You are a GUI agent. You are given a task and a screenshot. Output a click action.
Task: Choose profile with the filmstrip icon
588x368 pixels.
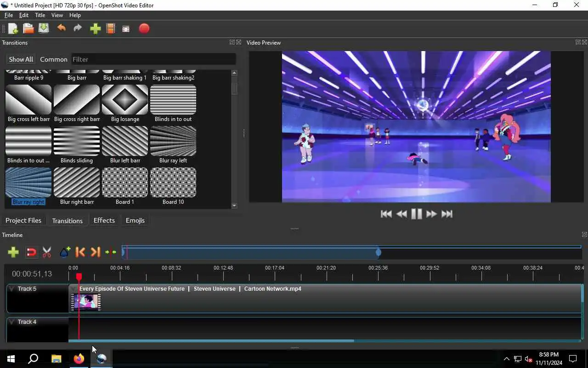(x=111, y=29)
